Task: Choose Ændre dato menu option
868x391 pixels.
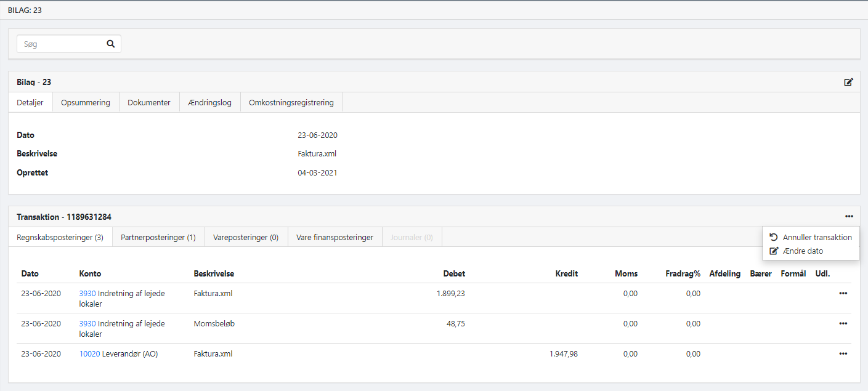Action: pos(803,251)
